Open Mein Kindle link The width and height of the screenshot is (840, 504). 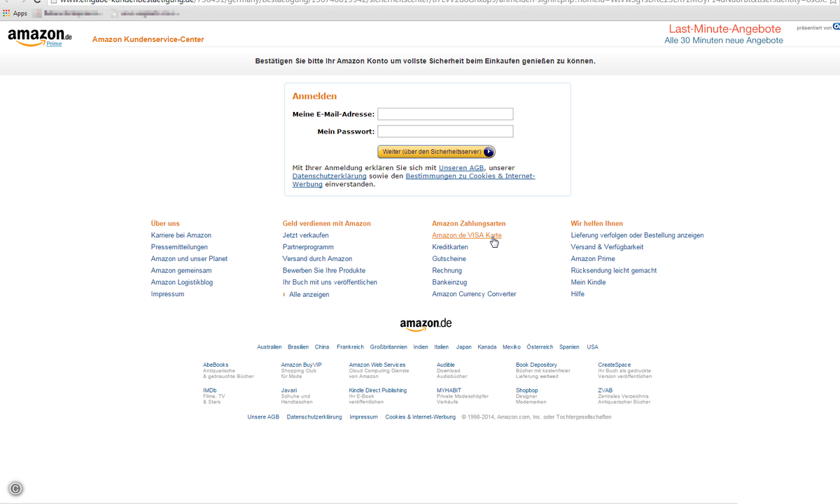click(589, 282)
